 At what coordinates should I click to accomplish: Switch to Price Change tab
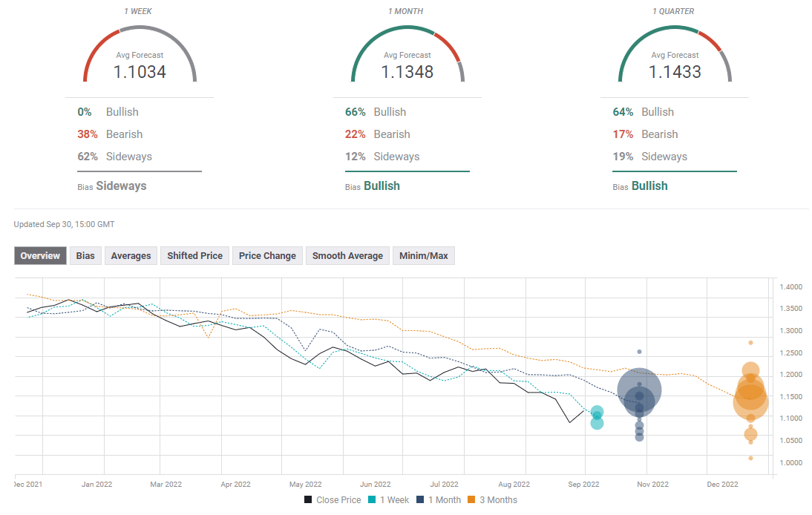(x=267, y=256)
